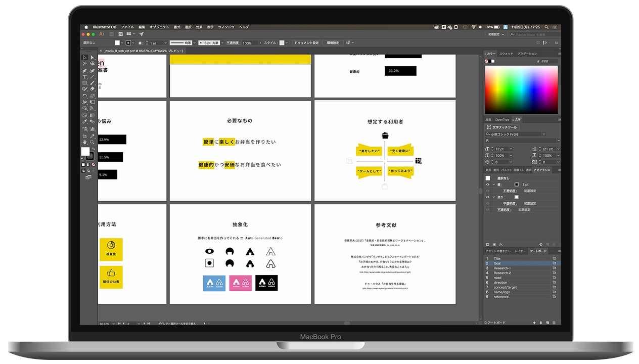
Task: Select the Magic Wand tool
Action: pos(85,64)
